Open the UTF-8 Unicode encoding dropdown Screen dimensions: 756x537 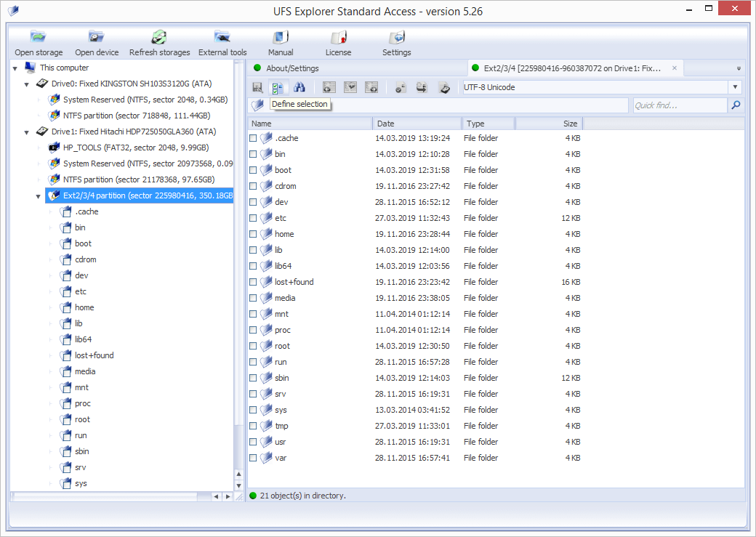coord(735,87)
